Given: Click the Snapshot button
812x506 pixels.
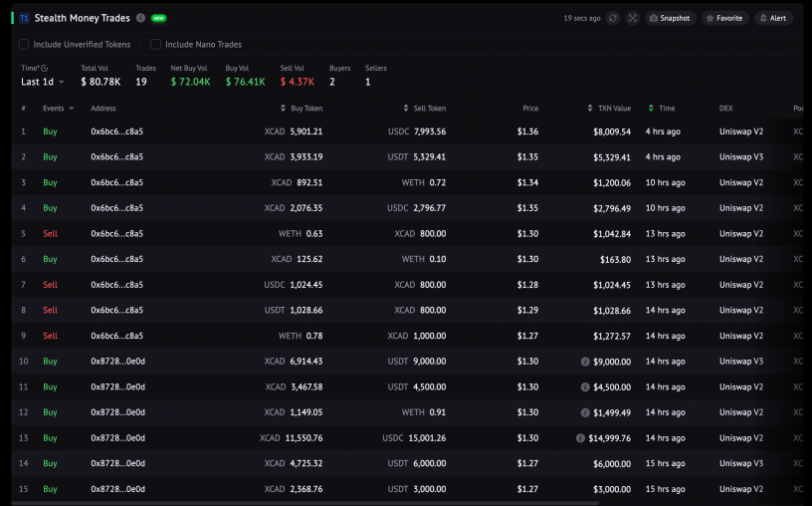Looking at the screenshot, I should click(670, 18).
